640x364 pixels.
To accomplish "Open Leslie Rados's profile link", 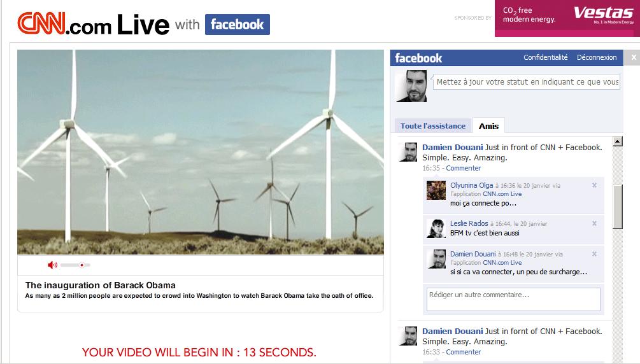I will coord(469,223).
